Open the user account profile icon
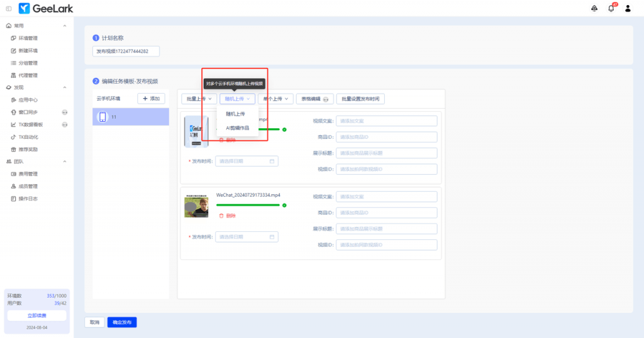The width and height of the screenshot is (644, 338). click(x=628, y=8)
